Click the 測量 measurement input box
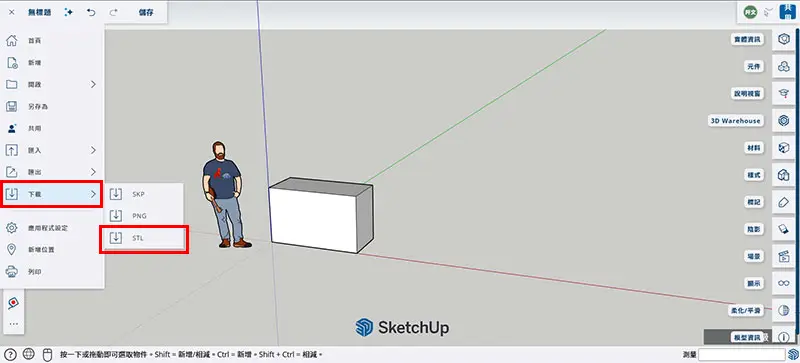The height and width of the screenshot is (363, 800). pyautogui.click(x=741, y=354)
